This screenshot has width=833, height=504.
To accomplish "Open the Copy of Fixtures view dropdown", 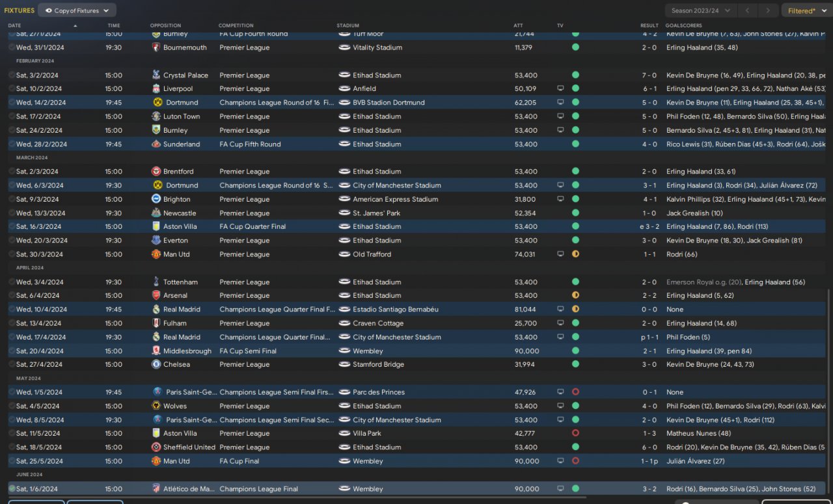I will pos(77,10).
